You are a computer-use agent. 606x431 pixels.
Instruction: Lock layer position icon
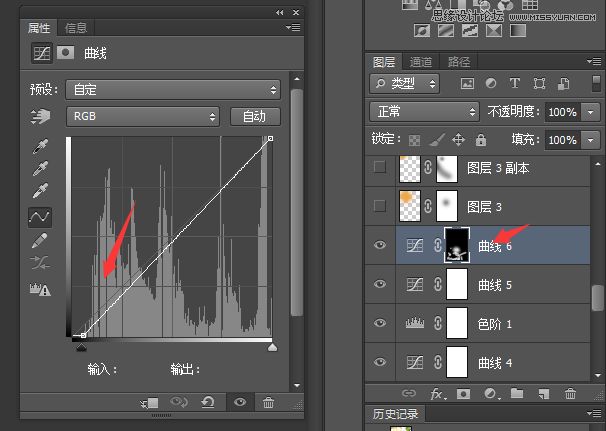click(458, 140)
